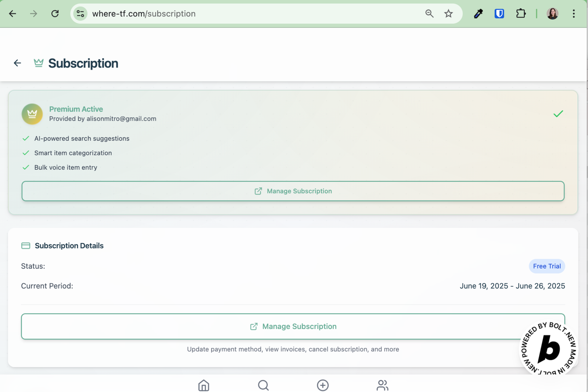Viewport: 588px width, 392px height.
Task: Open the Extensions puzzle piece menu
Action: pos(521,13)
